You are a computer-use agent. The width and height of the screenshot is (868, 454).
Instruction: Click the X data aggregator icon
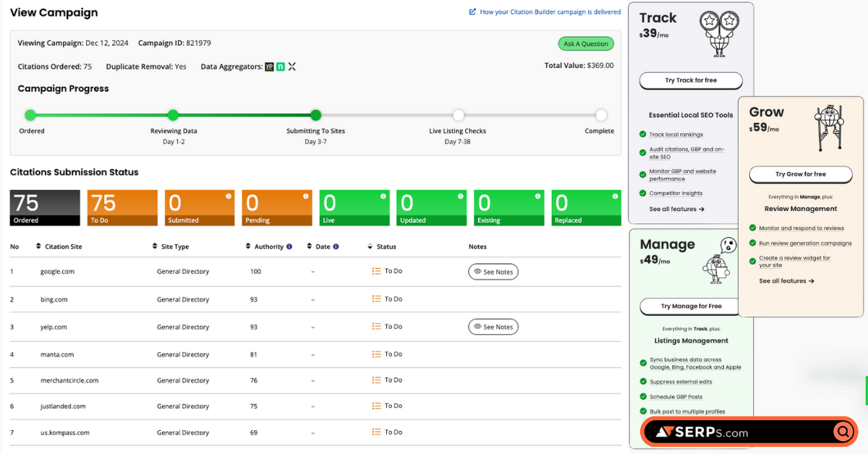[292, 67]
